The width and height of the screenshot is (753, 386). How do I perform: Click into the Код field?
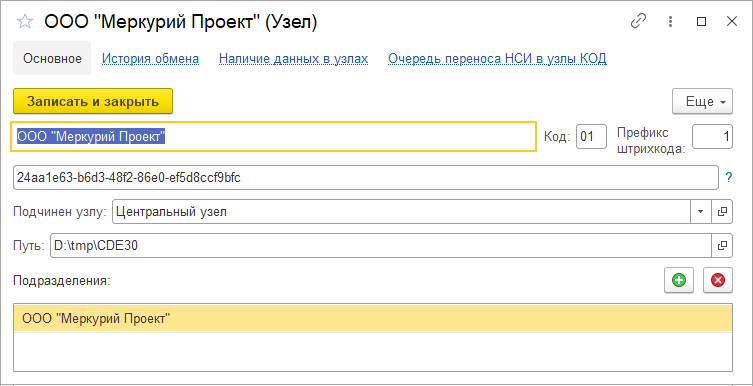(x=591, y=137)
